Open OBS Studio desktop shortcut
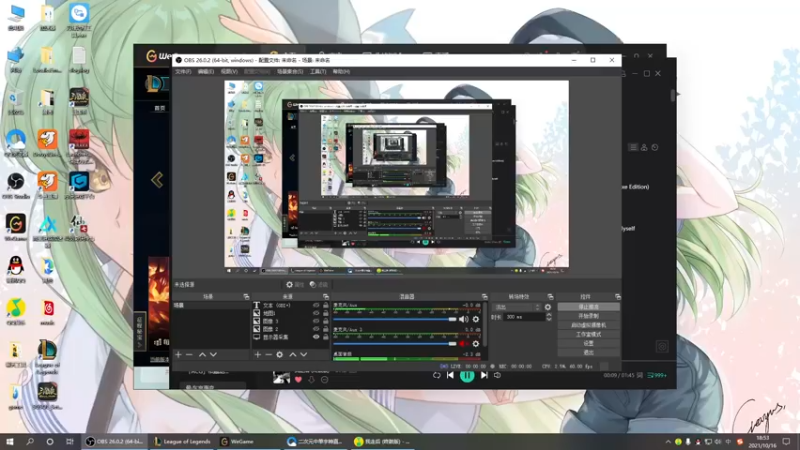The width and height of the screenshot is (800, 450). click(x=16, y=186)
